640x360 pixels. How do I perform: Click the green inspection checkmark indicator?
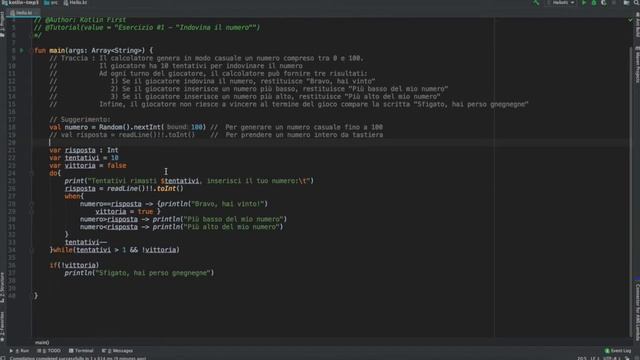click(x=631, y=20)
